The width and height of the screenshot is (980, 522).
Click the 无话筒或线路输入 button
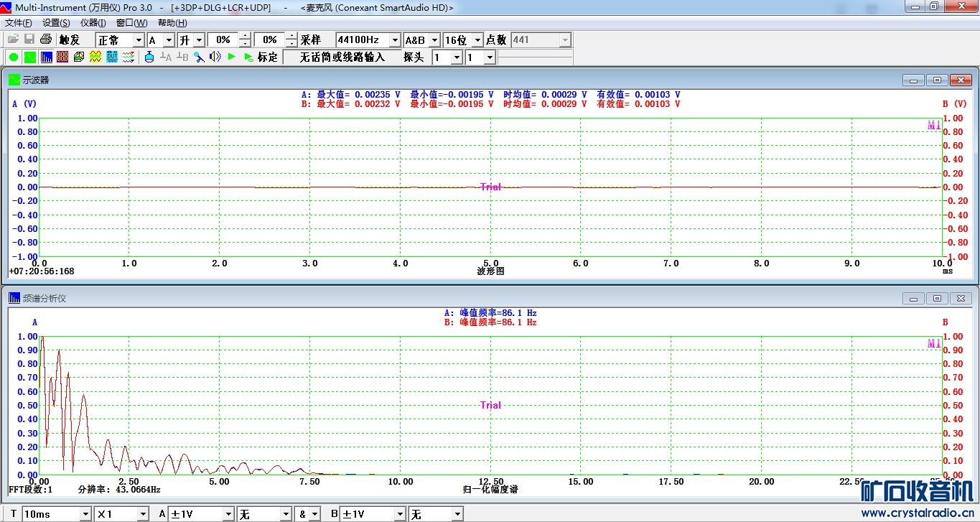342,57
